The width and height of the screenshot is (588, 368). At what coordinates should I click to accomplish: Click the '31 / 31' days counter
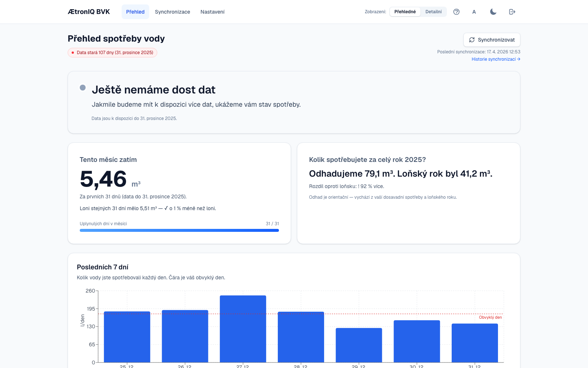[x=272, y=224]
